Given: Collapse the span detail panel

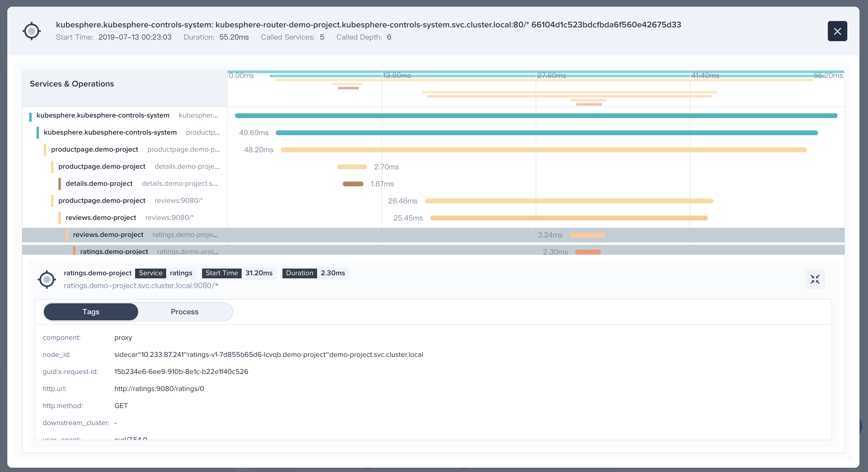Looking at the screenshot, I should click(815, 279).
